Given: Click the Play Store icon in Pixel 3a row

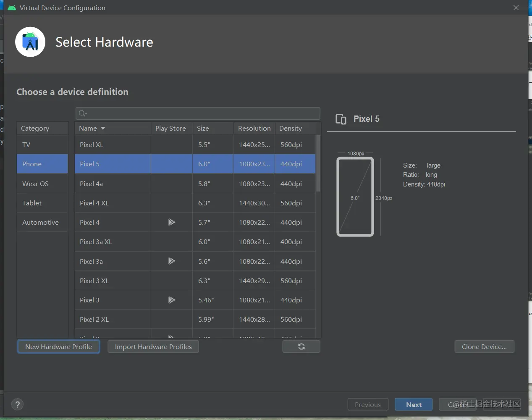Looking at the screenshot, I should tap(171, 261).
